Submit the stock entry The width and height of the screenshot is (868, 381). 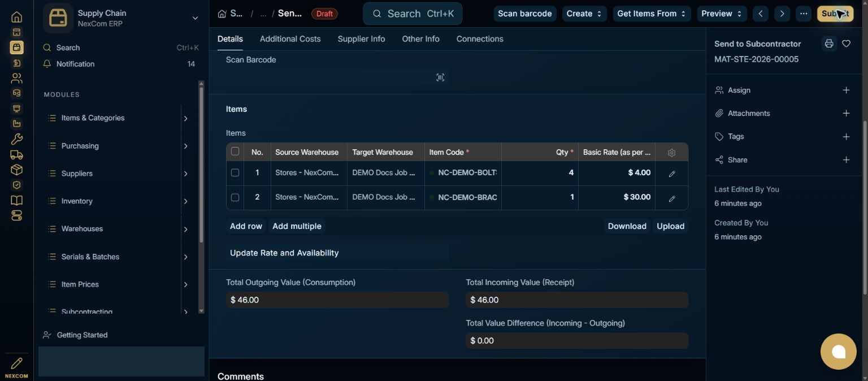coord(835,14)
